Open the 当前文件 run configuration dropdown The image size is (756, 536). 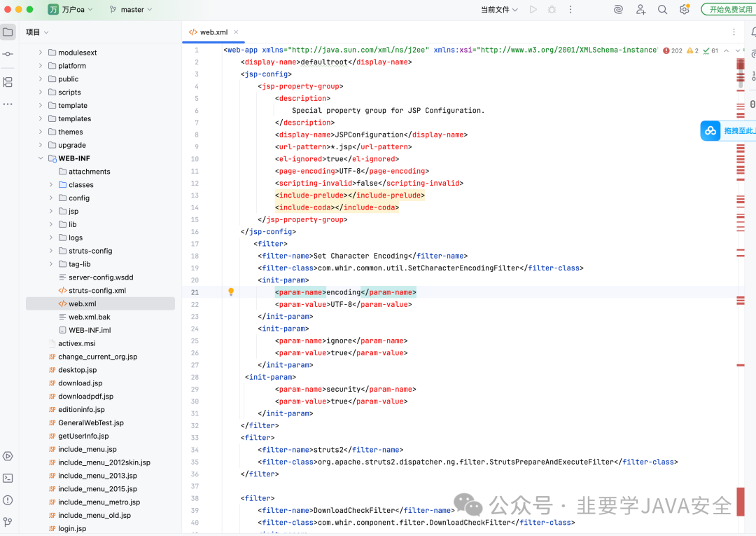pos(499,9)
